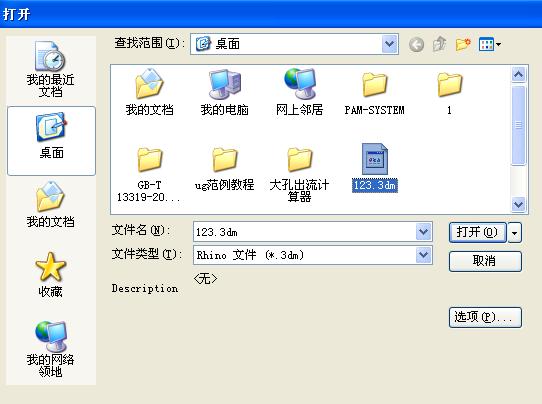Open My Network Places in sidebar

tap(50, 348)
